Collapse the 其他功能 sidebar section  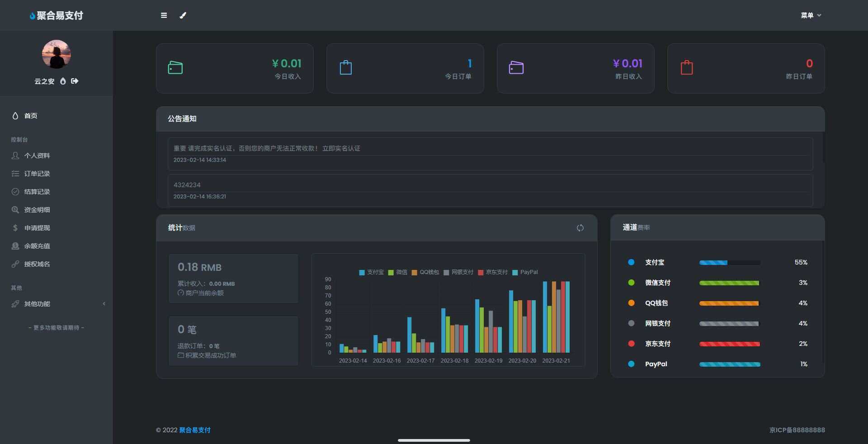pyautogui.click(x=104, y=304)
